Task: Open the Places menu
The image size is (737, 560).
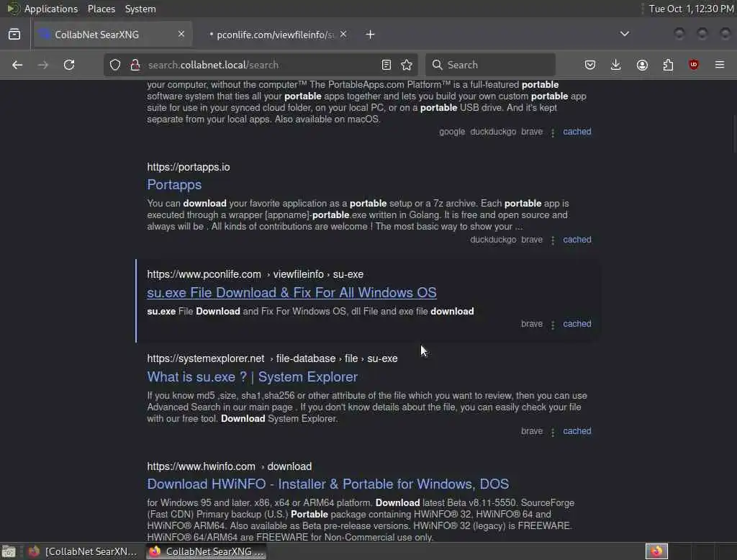Action: [x=101, y=9]
